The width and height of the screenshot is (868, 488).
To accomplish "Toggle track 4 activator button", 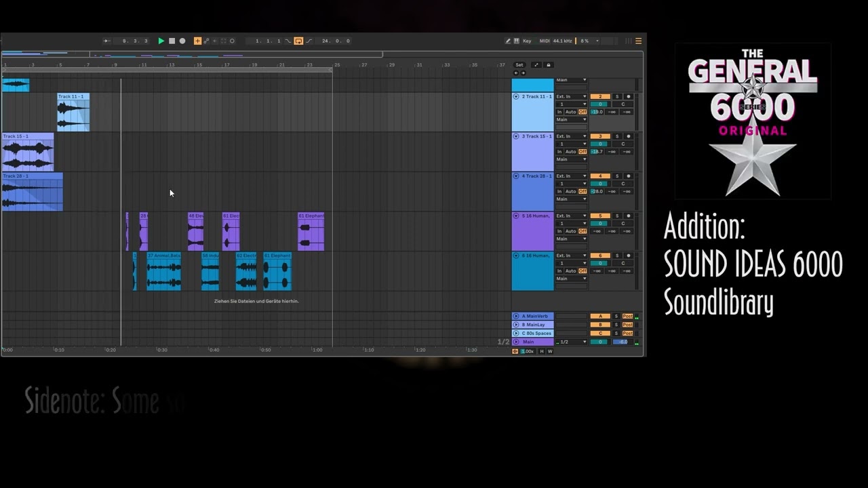I will point(600,176).
